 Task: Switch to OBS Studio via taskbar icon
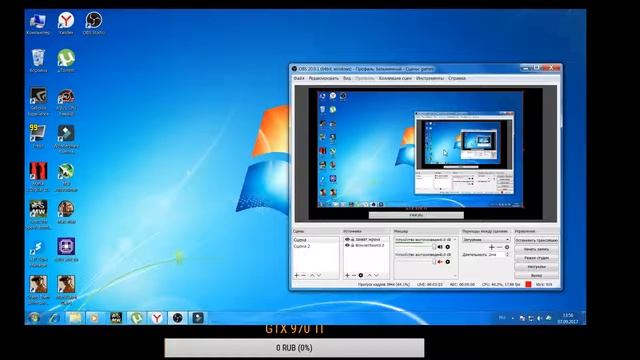[x=178, y=318]
